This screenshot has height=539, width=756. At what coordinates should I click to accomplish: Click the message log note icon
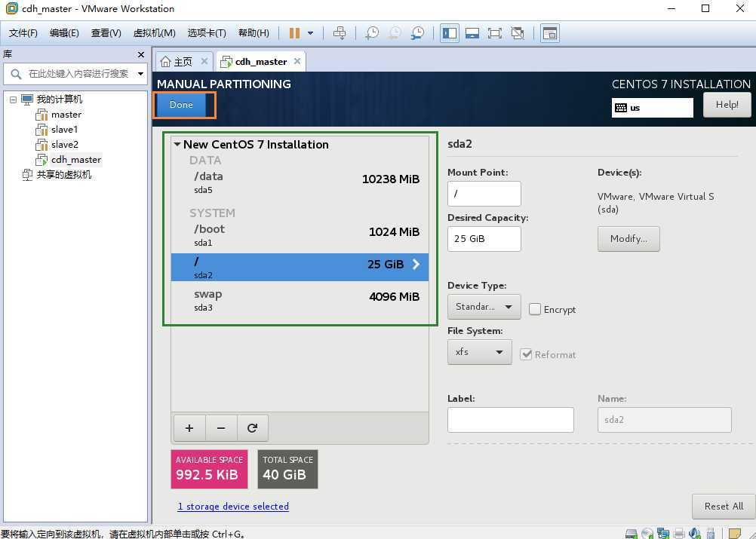(735, 533)
